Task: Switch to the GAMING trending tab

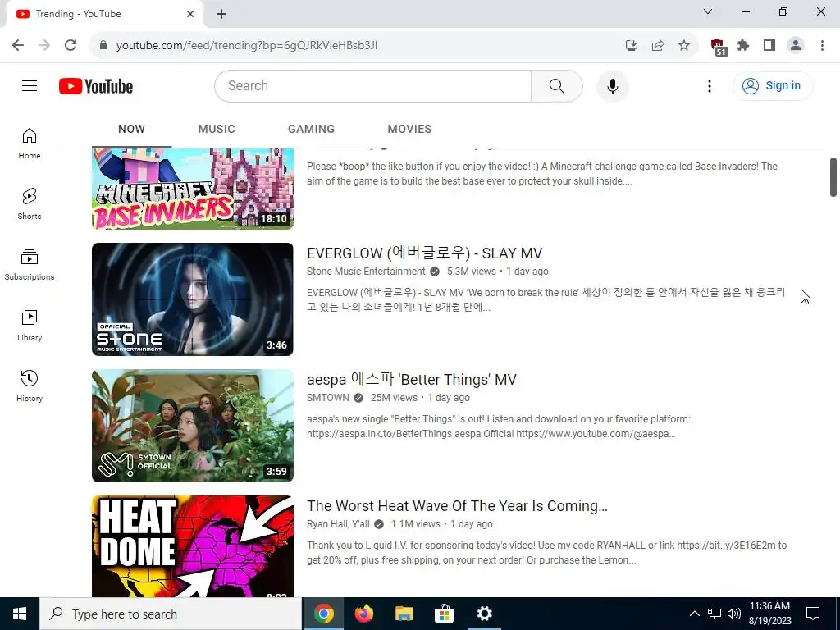Action: pyautogui.click(x=311, y=129)
